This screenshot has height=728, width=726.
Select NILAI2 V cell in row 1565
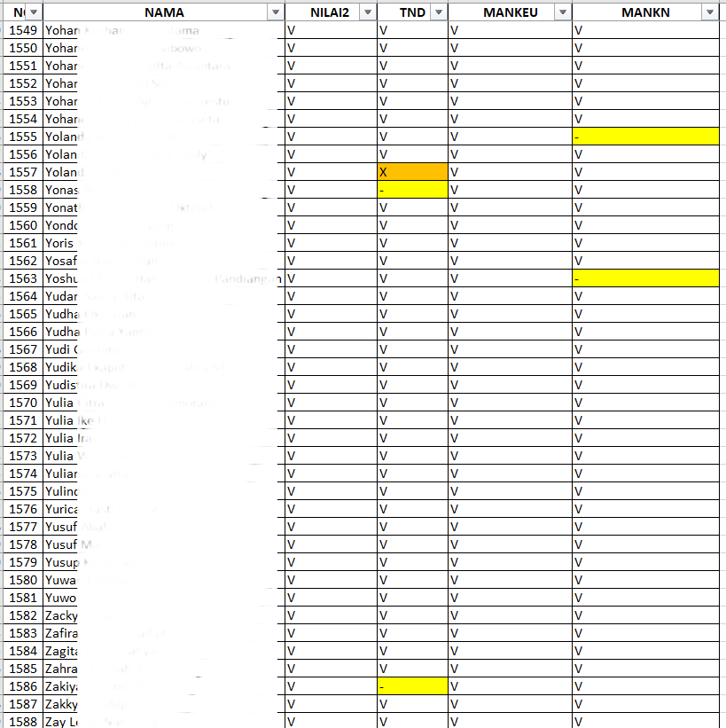(x=331, y=314)
